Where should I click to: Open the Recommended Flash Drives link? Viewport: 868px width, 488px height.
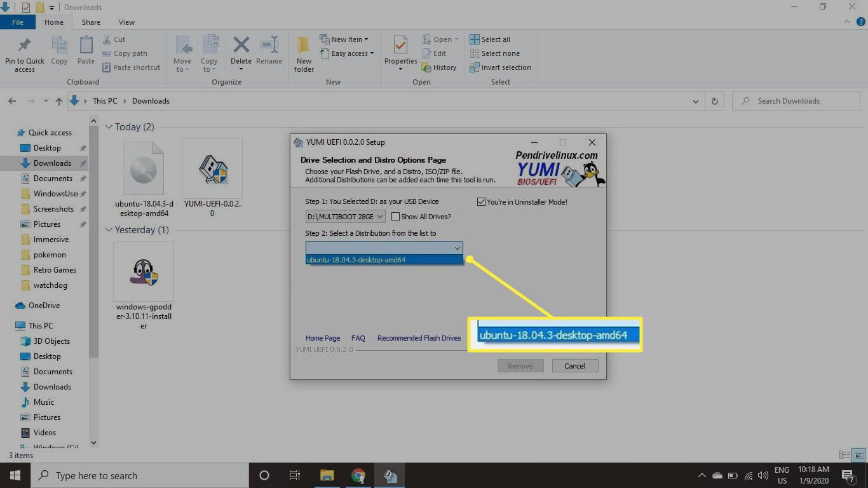pos(419,338)
